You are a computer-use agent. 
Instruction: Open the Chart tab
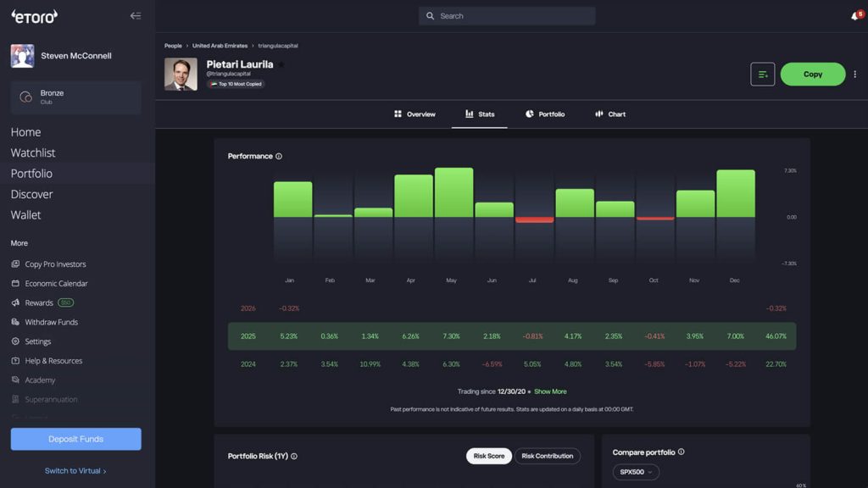coord(610,114)
